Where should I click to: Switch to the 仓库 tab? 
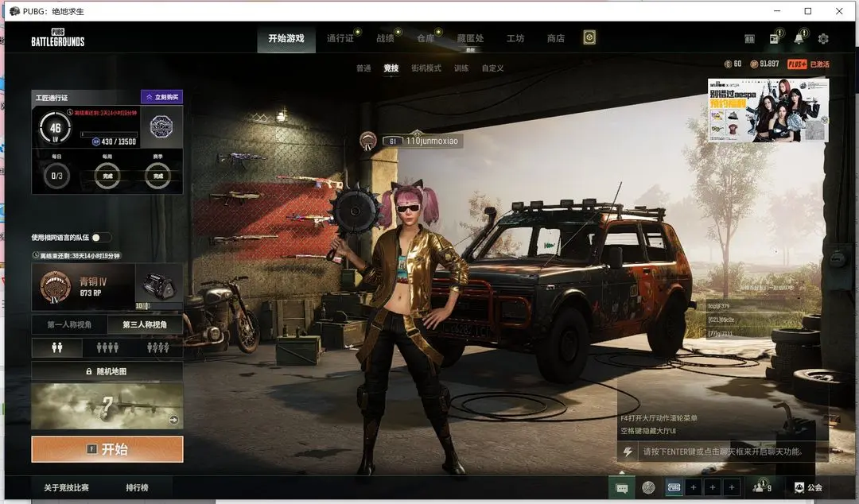click(426, 38)
